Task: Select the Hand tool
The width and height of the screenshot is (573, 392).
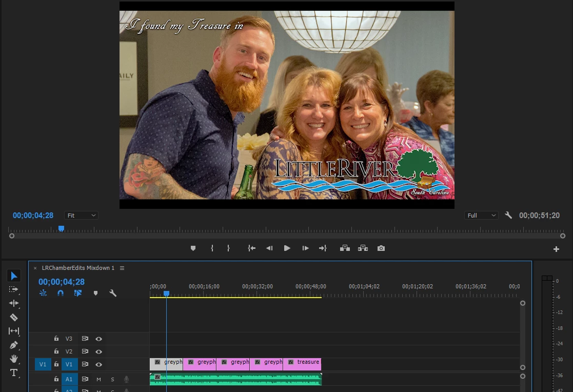Action: [x=13, y=359]
